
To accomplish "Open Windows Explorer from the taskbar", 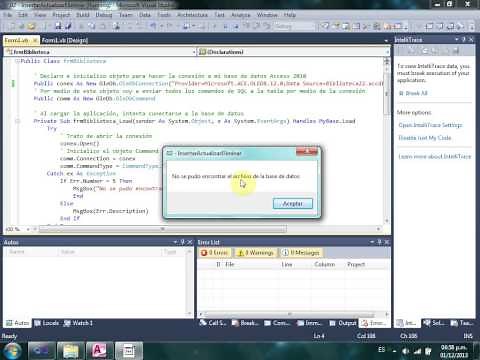I will pos(70,351).
